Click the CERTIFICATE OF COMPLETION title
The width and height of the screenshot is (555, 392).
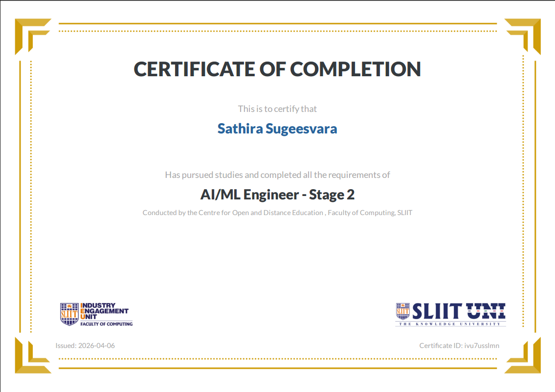[277, 69]
